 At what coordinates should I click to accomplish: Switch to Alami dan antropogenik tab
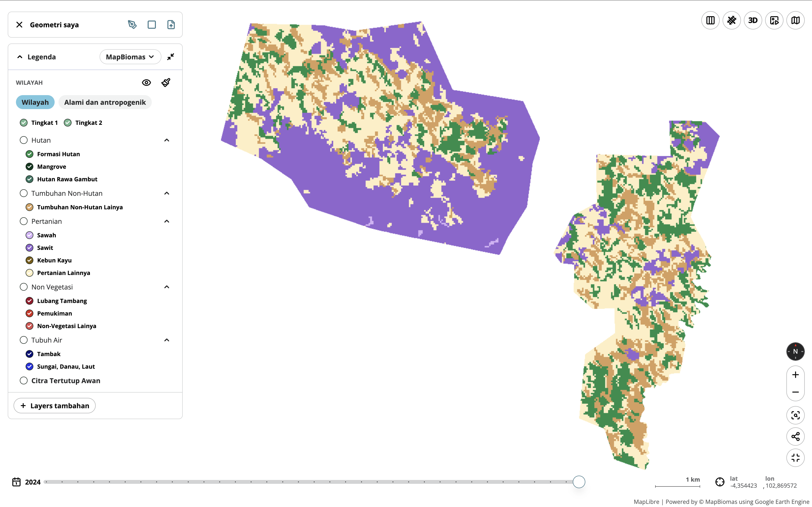point(105,102)
